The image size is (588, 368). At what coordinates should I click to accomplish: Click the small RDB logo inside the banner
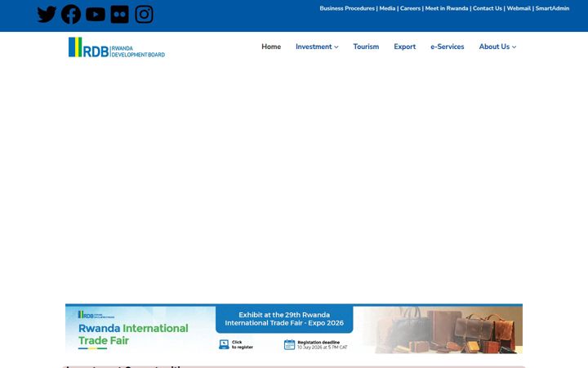96,315
